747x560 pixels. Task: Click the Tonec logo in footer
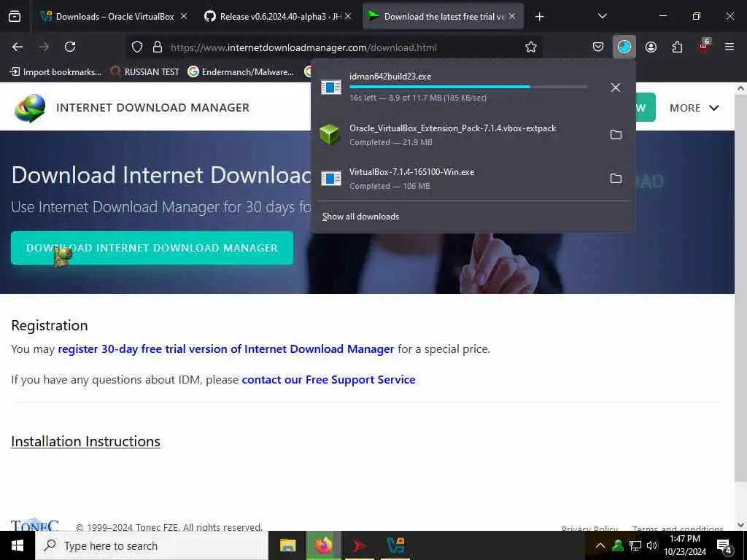pyautogui.click(x=35, y=525)
